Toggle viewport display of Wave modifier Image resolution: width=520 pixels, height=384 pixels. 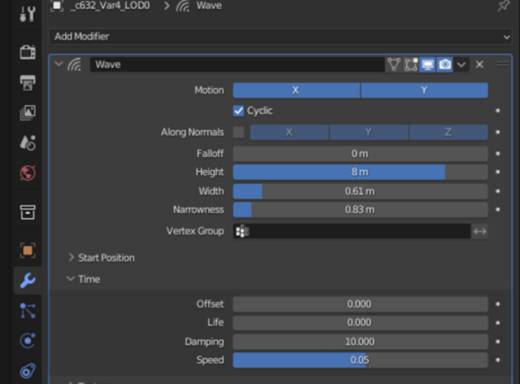[x=428, y=64]
